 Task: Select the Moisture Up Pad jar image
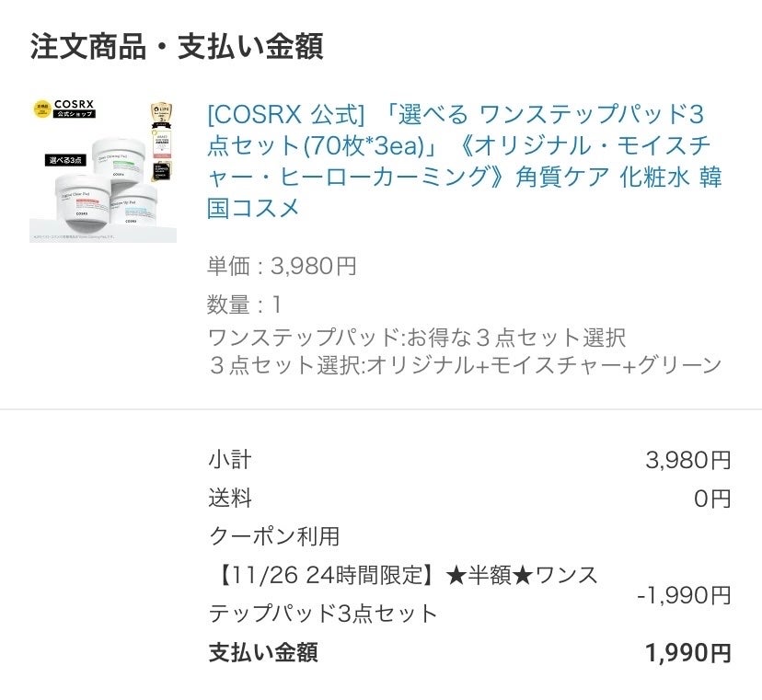[x=134, y=208]
